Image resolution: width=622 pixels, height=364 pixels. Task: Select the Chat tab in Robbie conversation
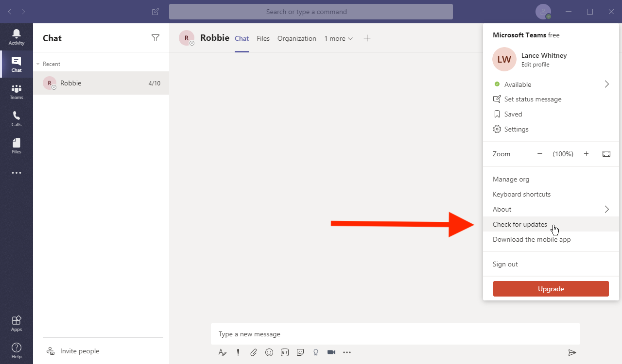(x=242, y=38)
